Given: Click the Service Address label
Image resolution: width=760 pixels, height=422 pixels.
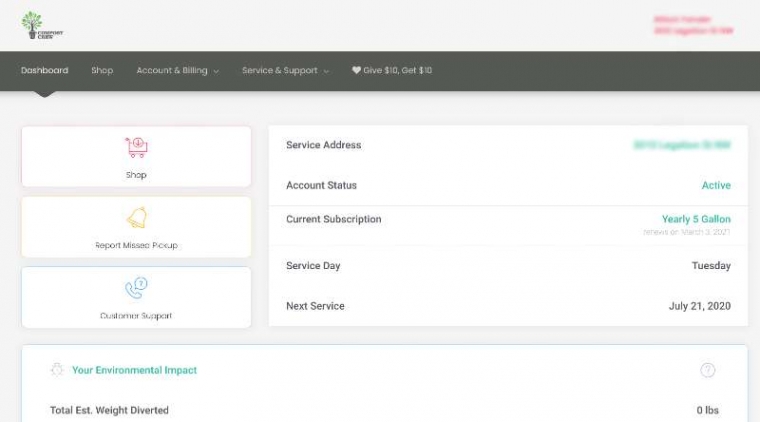Looking at the screenshot, I should tap(323, 145).
